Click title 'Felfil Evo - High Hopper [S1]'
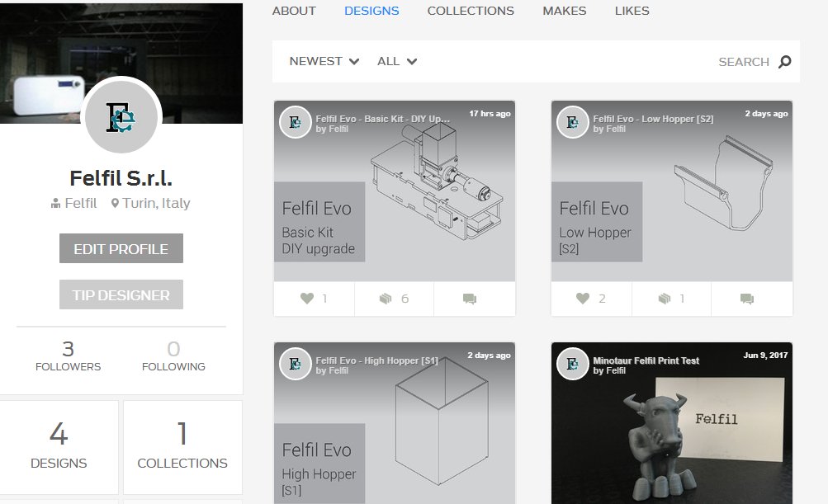 [x=377, y=360]
